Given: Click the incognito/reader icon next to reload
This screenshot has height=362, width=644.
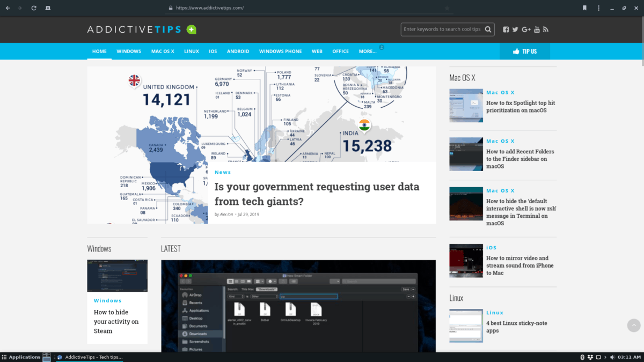Looking at the screenshot, I should pos(48,8).
